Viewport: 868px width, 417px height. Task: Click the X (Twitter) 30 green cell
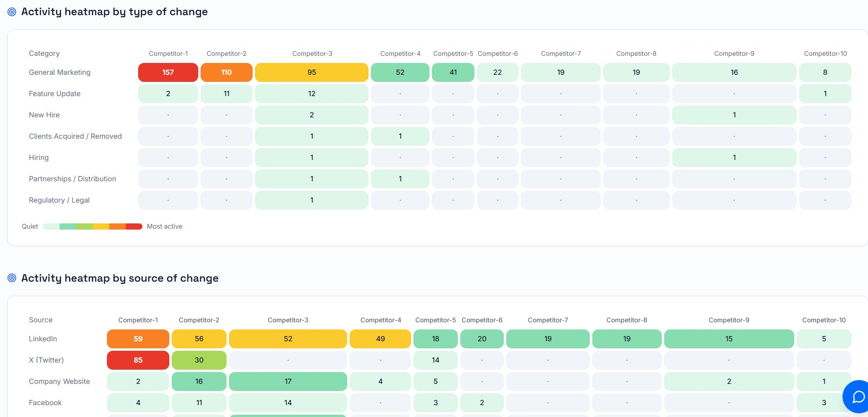tap(199, 360)
